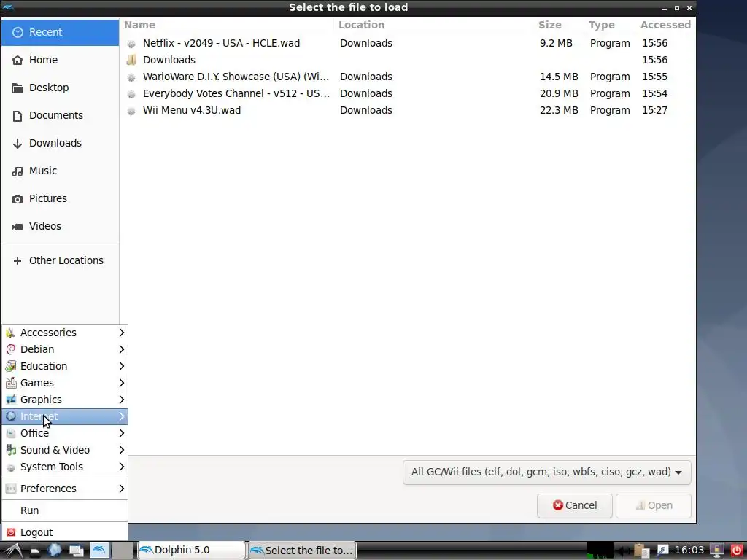
Task: Open Documents in the sidebar
Action: click(x=60, y=115)
